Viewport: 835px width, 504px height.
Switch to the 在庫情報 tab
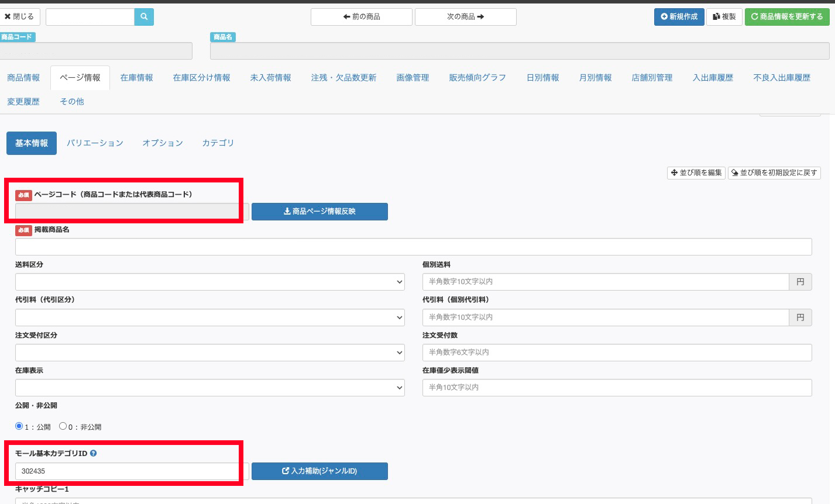coord(136,78)
